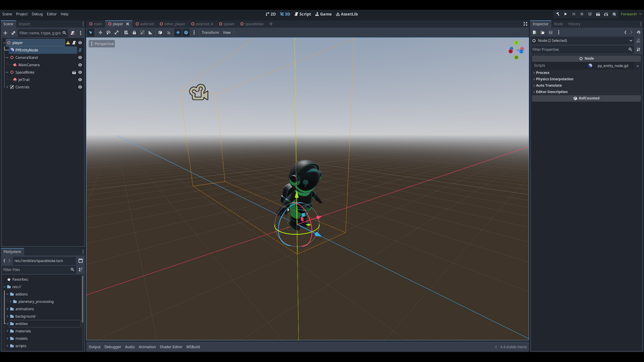Expand the Controls node in scene tree
Viewport: 644px width, 362px height.
[x=7, y=87]
